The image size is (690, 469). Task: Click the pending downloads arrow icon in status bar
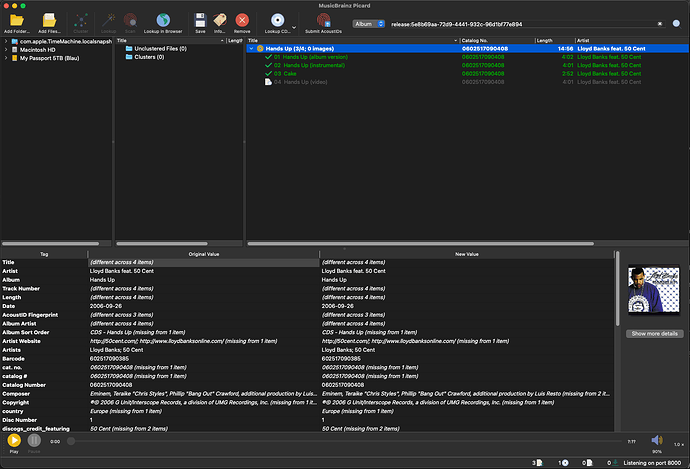click(x=615, y=463)
